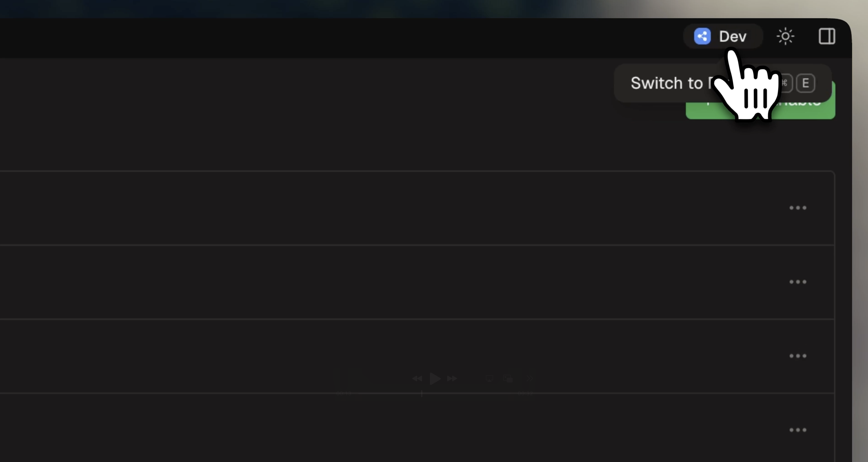The image size is (868, 462).
Task: Click the double-chevron skip icon
Action: point(530,378)
